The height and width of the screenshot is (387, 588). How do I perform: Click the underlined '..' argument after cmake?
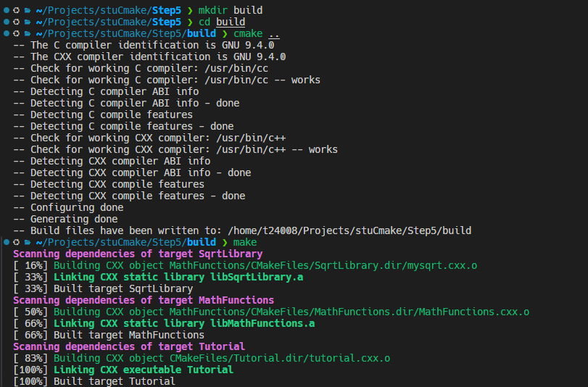point(274,34)
